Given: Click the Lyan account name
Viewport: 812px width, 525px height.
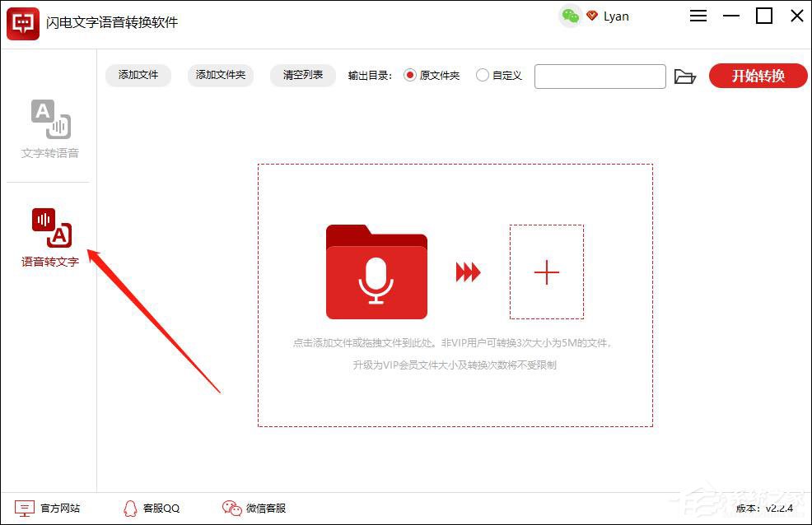Looking at the screenshot, I should 616,16.
